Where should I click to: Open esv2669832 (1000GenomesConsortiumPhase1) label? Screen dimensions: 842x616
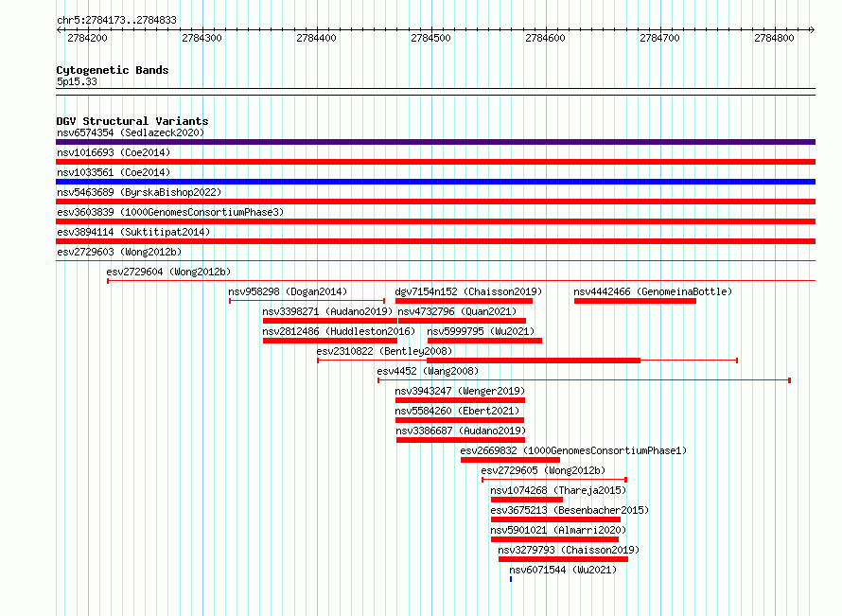(x=573, y=450)
